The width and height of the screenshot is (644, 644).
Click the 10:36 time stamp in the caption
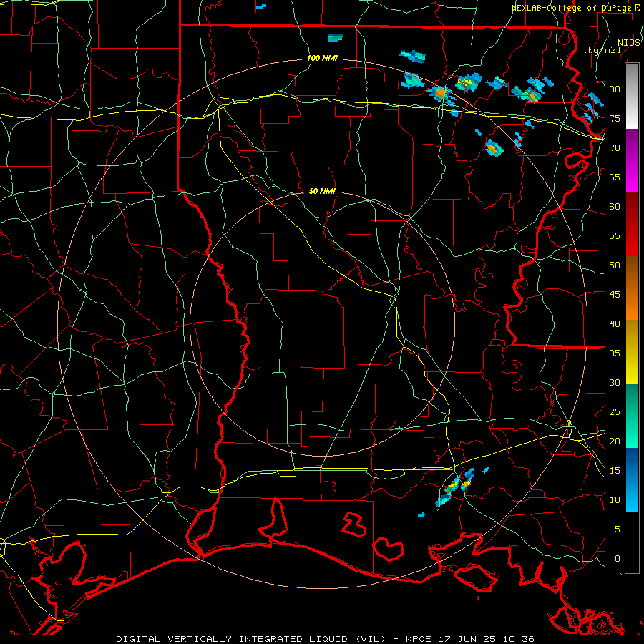[x=518, y=639]
